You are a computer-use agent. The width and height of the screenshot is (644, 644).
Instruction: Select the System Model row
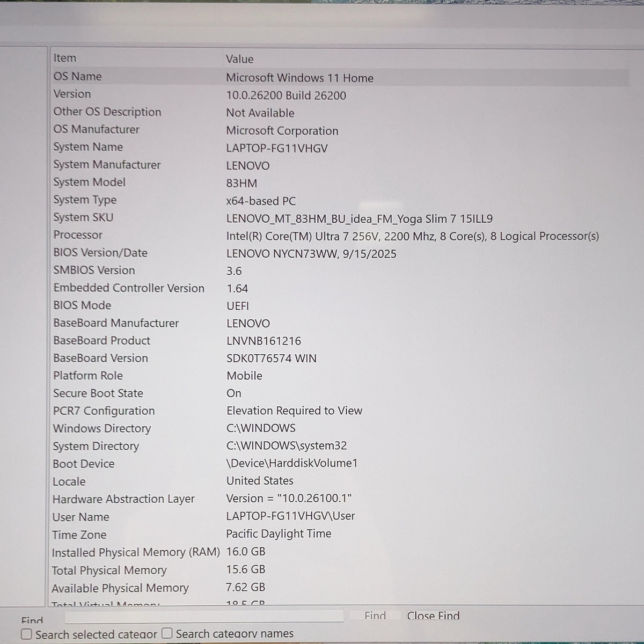(x=340, y=183)
